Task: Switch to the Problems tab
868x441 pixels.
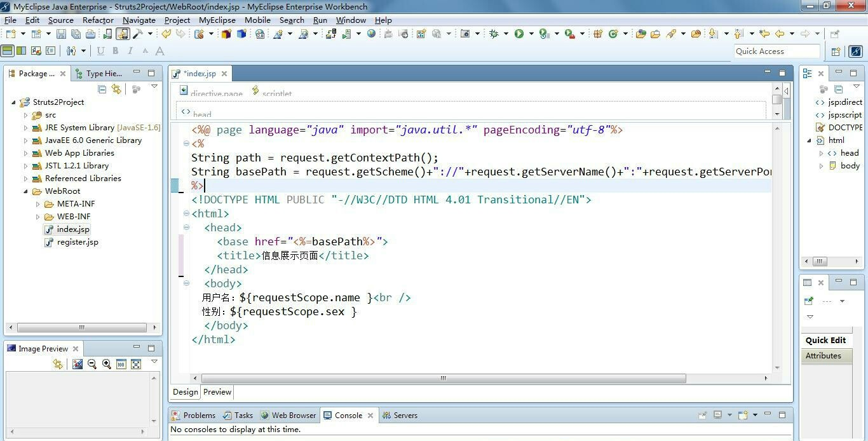Action: pos(194,415)
